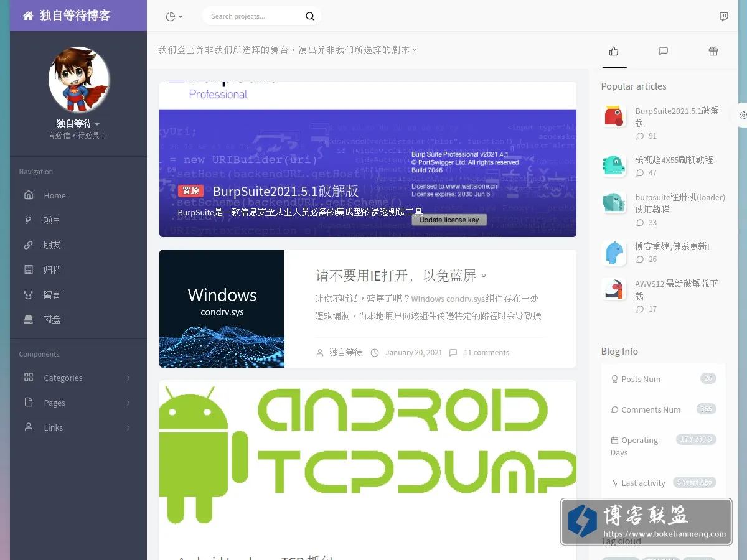This screenshot has height=560, width=747.
Task: Click the house icon next to Home
Action: tap(29, 195)
